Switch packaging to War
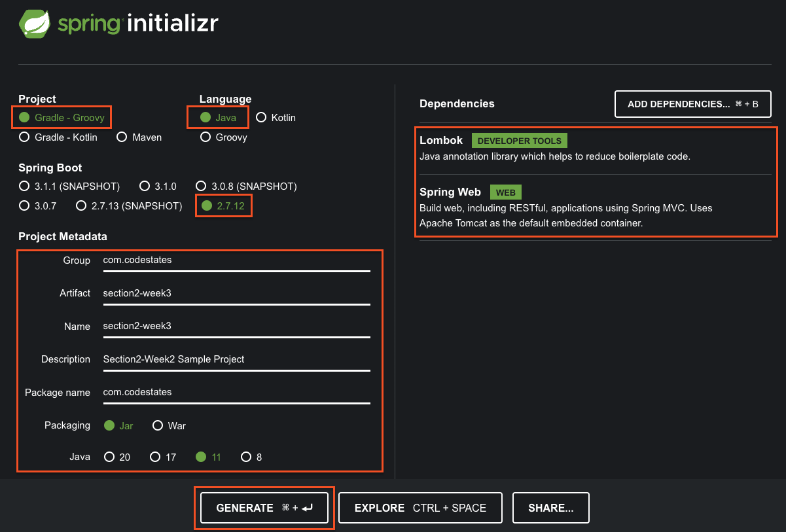 (158, 425)
